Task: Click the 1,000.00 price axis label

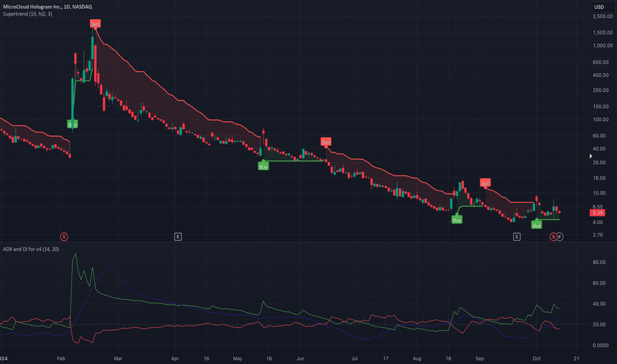Action: 603,46
